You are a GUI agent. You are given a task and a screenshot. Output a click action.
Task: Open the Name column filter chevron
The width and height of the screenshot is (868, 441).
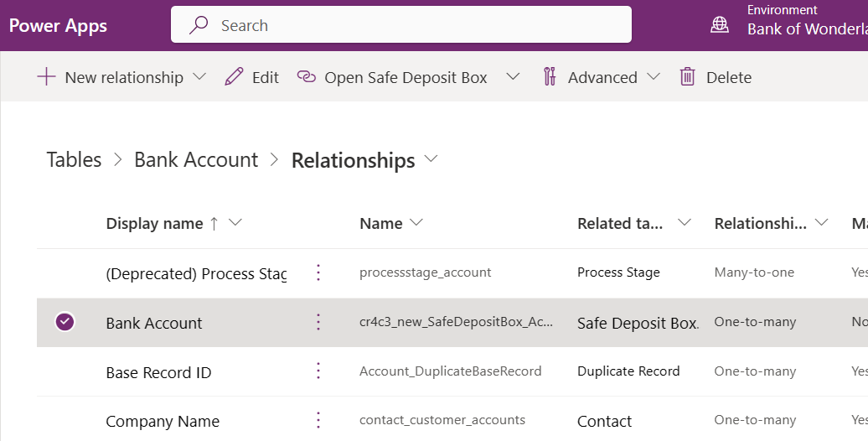tap(416, 223)
